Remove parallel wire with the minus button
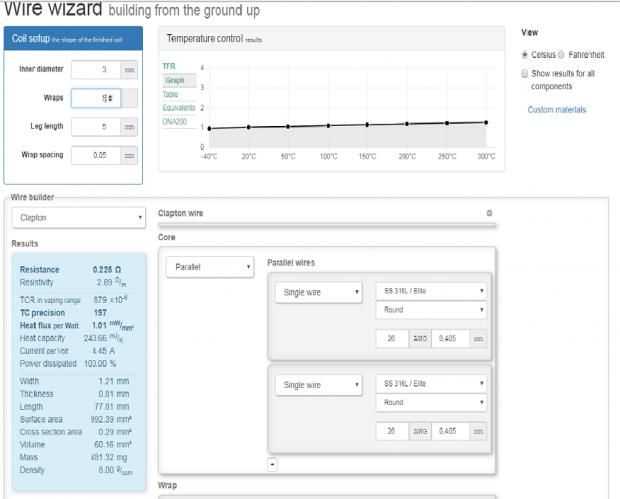Image resolution: width=620 pixels, height=499 pixels. click(x=272, y=464)
